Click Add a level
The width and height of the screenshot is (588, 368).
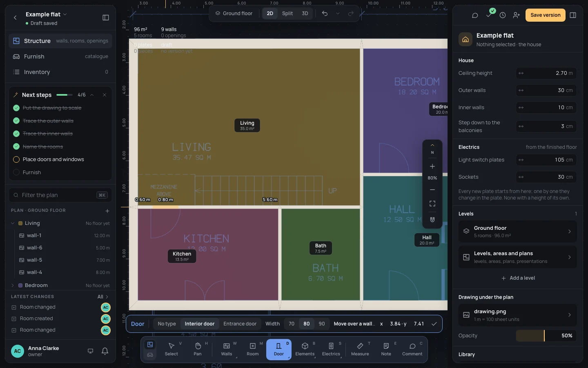[518, 278]
